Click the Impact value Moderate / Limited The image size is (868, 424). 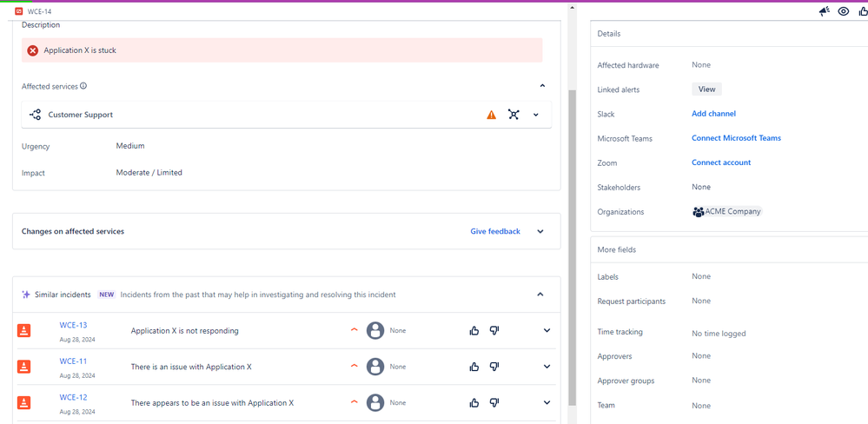[149, 173]
